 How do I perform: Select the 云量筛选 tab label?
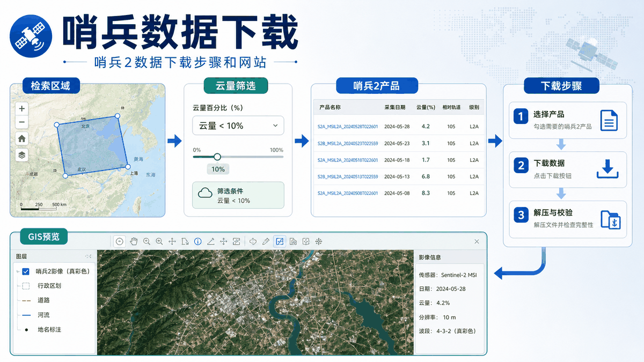point(235,85)
